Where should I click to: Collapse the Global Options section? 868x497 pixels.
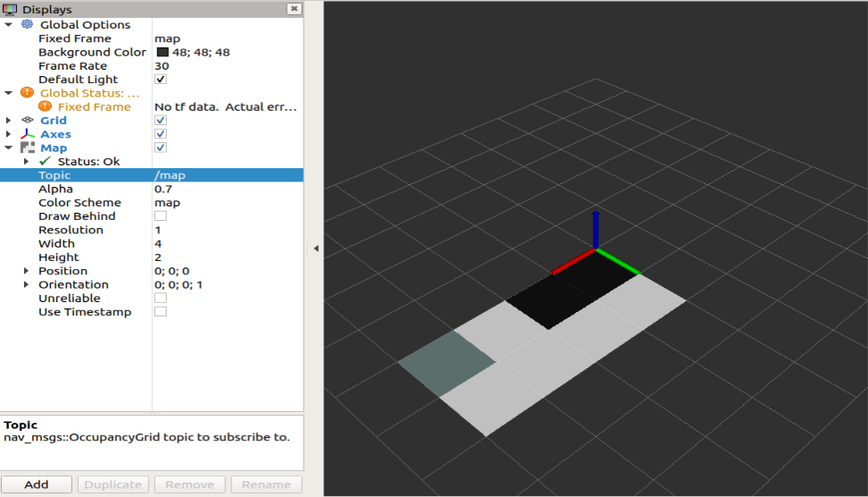point(8,24)
